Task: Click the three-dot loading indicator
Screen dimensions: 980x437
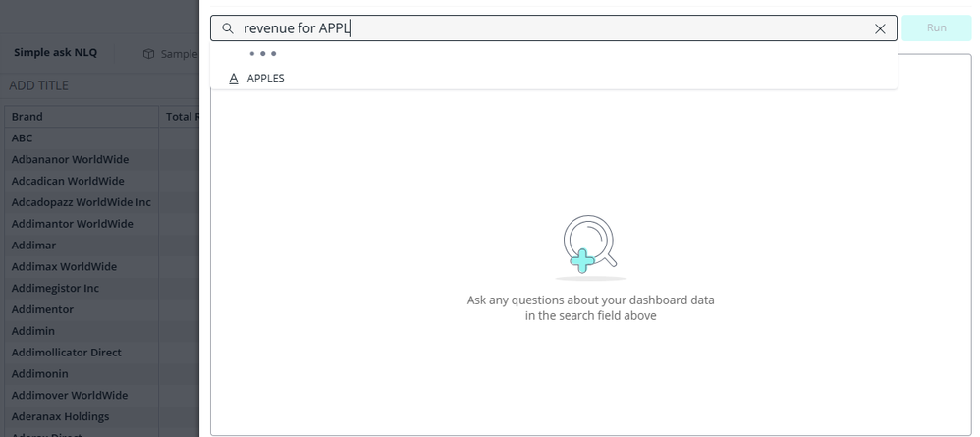Action: click(262, 53)
